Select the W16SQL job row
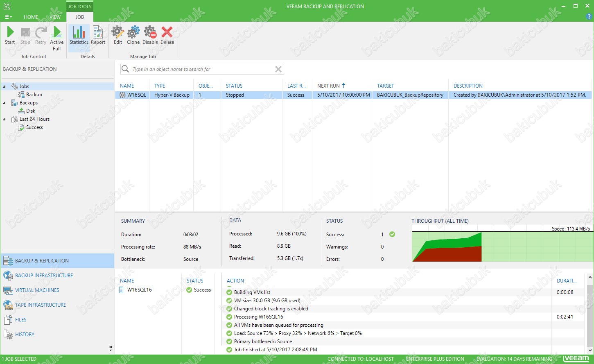This screenshot has height=364, width=594. [x=353, y=95]
